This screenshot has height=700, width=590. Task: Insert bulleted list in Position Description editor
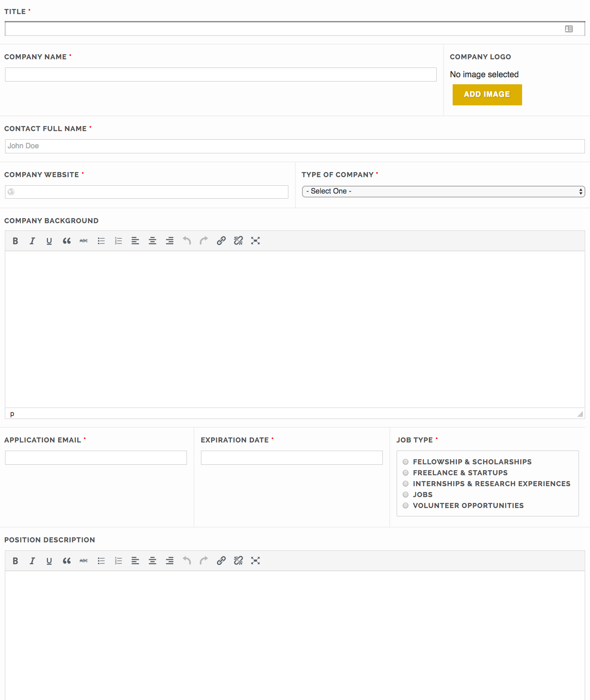[101, 561]
